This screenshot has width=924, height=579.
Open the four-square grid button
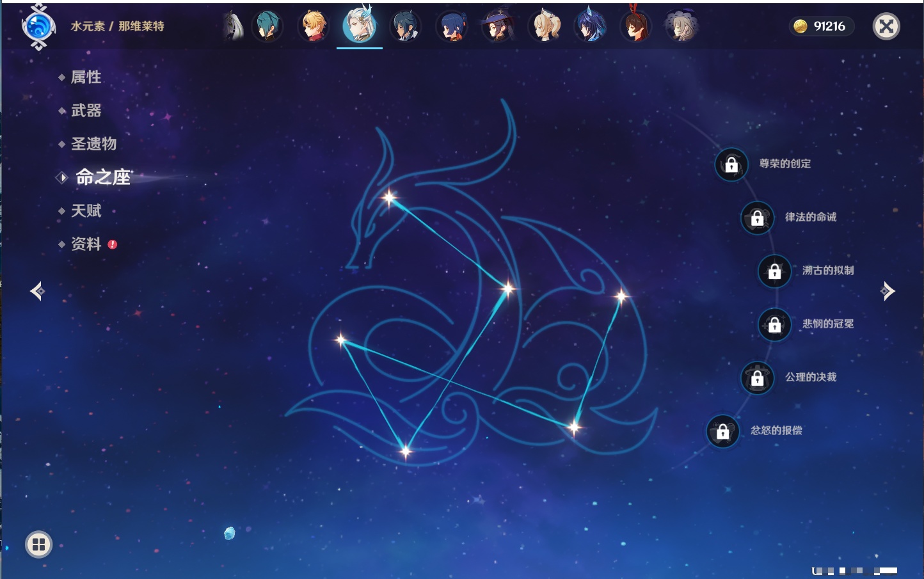coord(38,544)
